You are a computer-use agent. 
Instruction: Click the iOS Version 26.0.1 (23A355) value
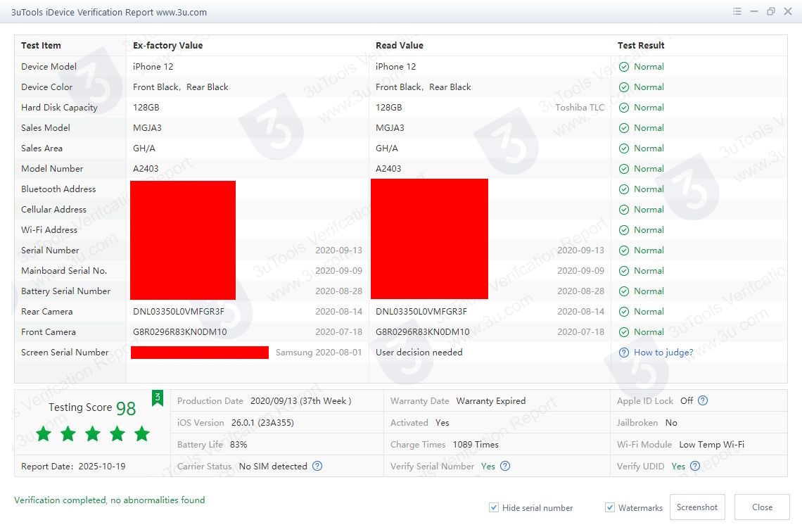(x=262, y=422)
